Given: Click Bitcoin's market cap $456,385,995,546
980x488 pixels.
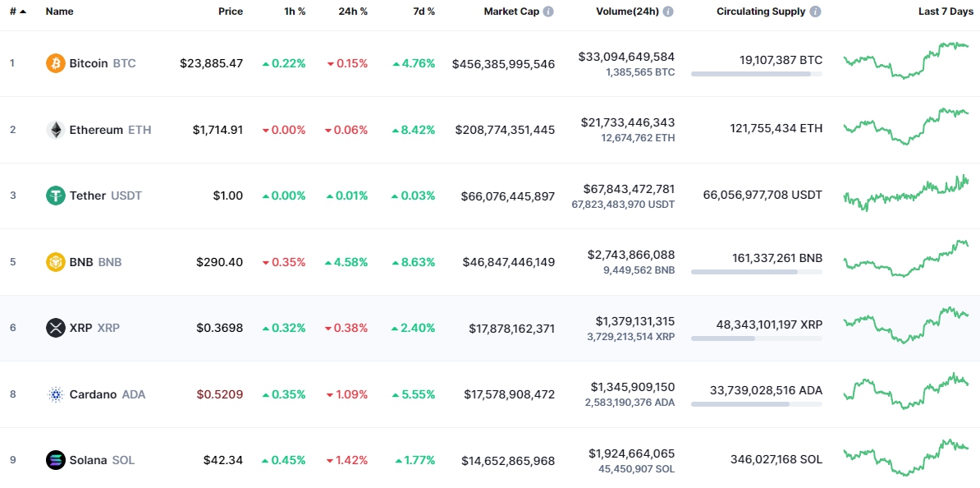Looking at the screenshot, I should click(504, 63).
